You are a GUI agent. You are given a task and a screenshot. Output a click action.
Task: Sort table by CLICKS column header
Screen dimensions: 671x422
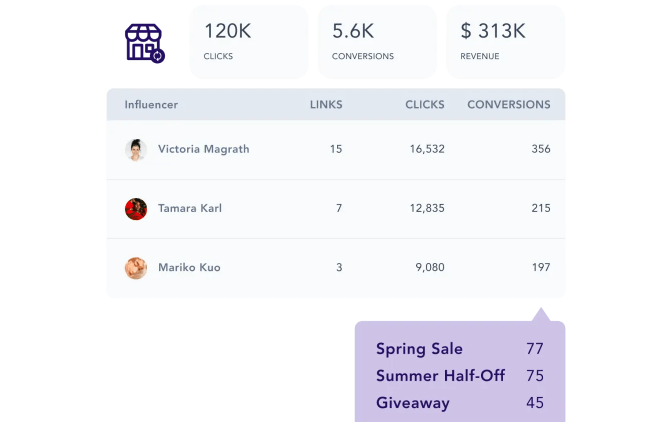tap(425, 104)
